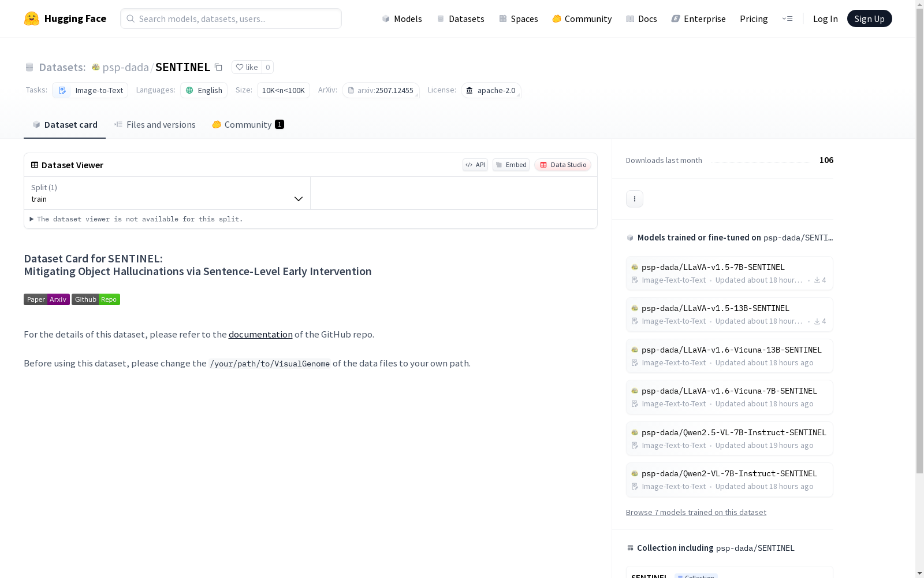Open Data Studio

(562, 165)
